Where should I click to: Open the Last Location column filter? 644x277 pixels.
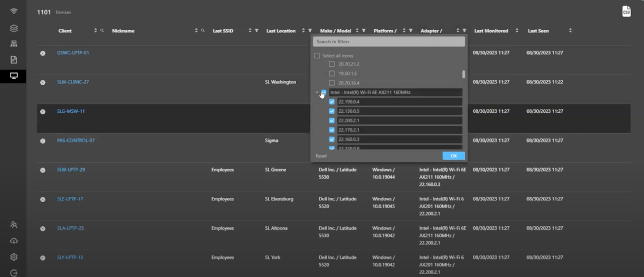tap(310, 31)
